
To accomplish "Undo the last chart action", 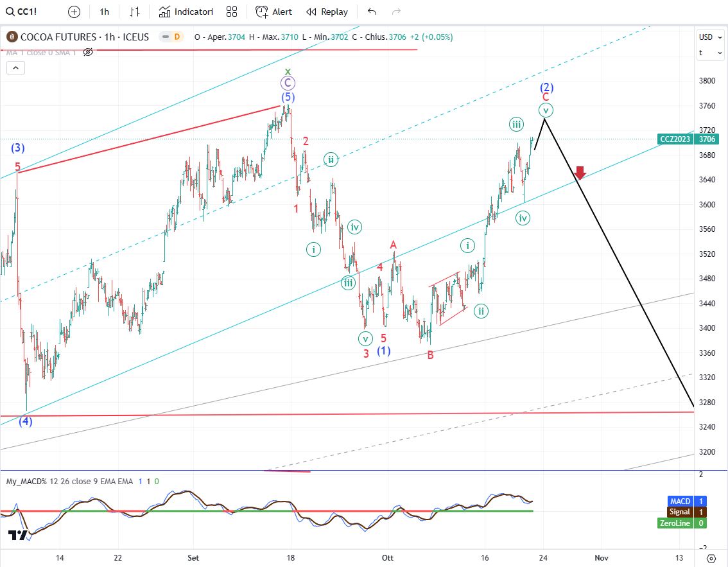I will pos(372,12).
